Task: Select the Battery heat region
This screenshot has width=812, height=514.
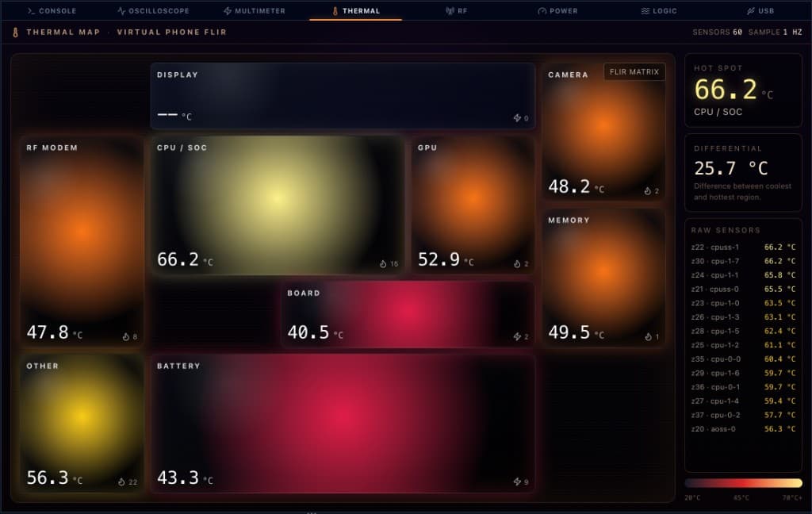Action: tap(343, 424)
